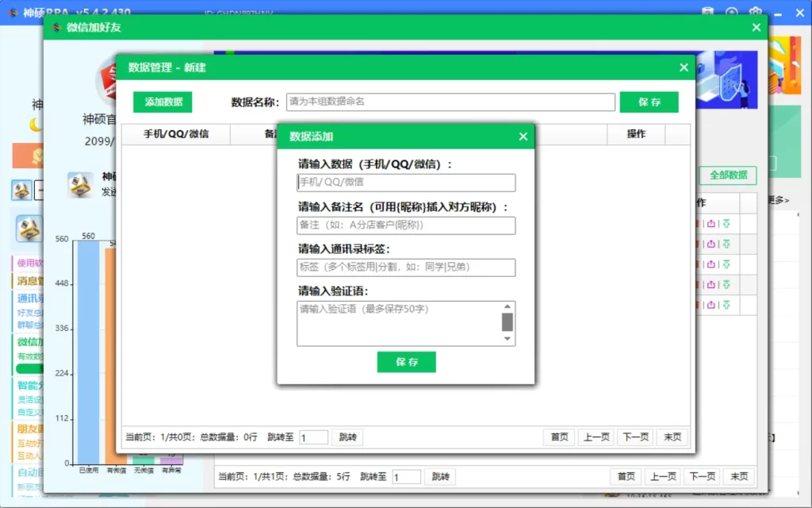Screen dimensions: 812x508
Task: Jump to the last page with 末页
Action: 672,437
